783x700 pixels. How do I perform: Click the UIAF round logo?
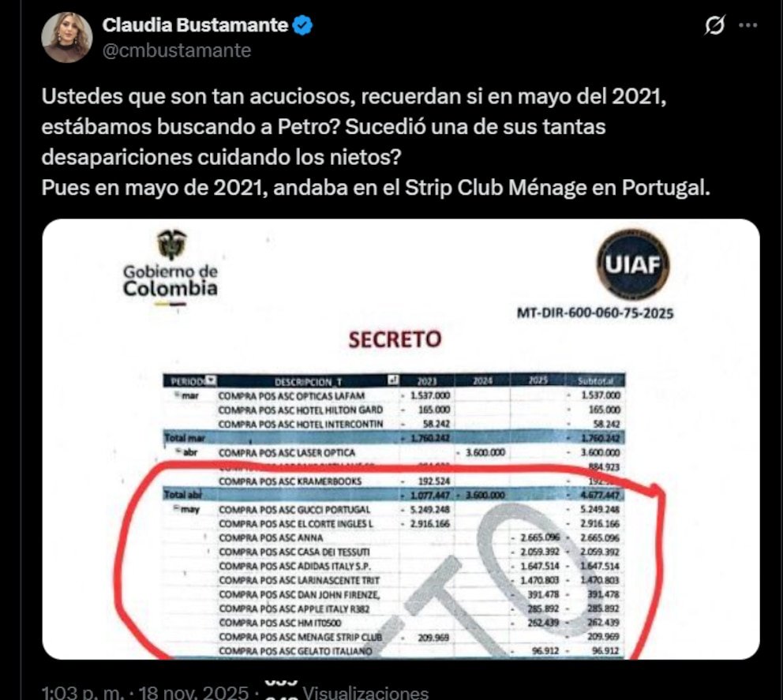coord(633,264)
